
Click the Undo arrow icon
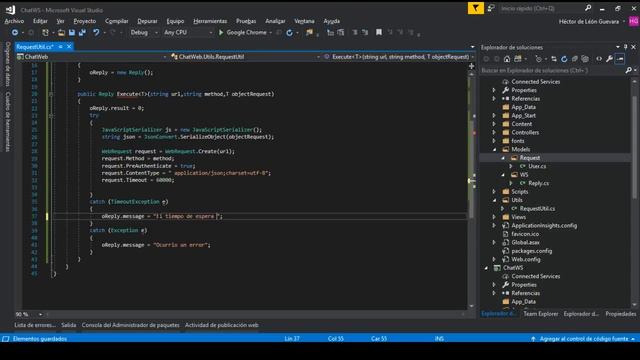click(96, 32)
